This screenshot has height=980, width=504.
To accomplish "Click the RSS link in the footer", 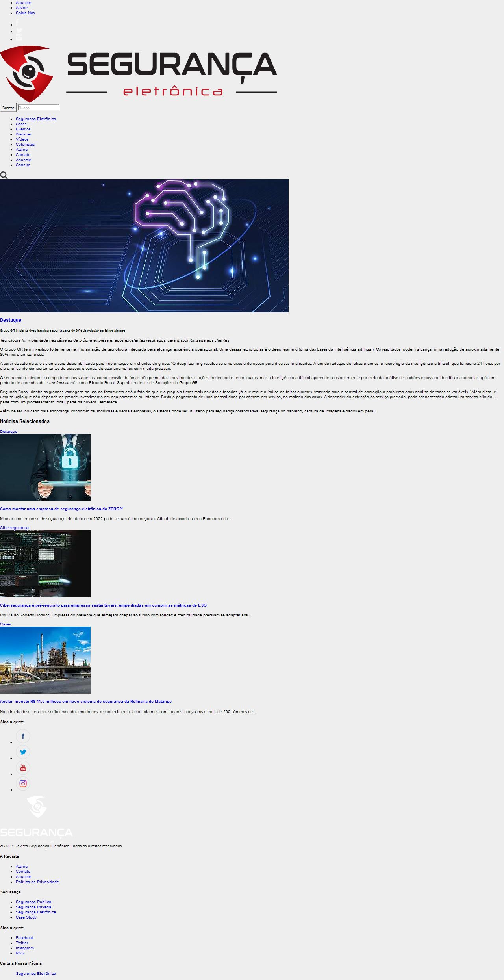I will coord(20,953).
